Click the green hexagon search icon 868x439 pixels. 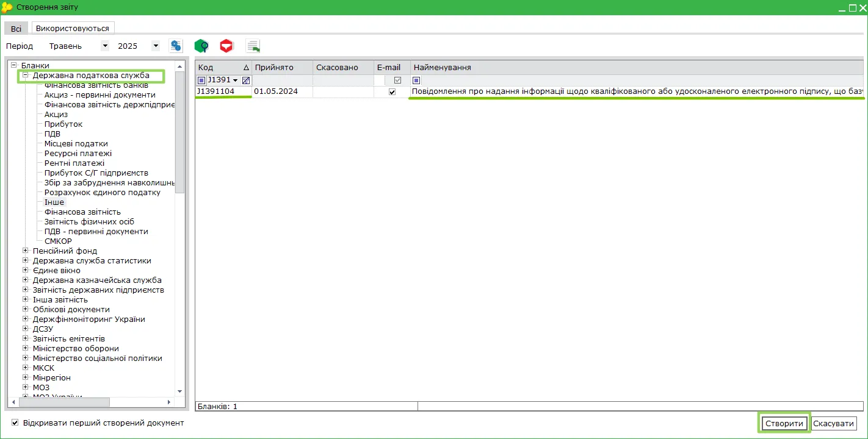[201, 46]
